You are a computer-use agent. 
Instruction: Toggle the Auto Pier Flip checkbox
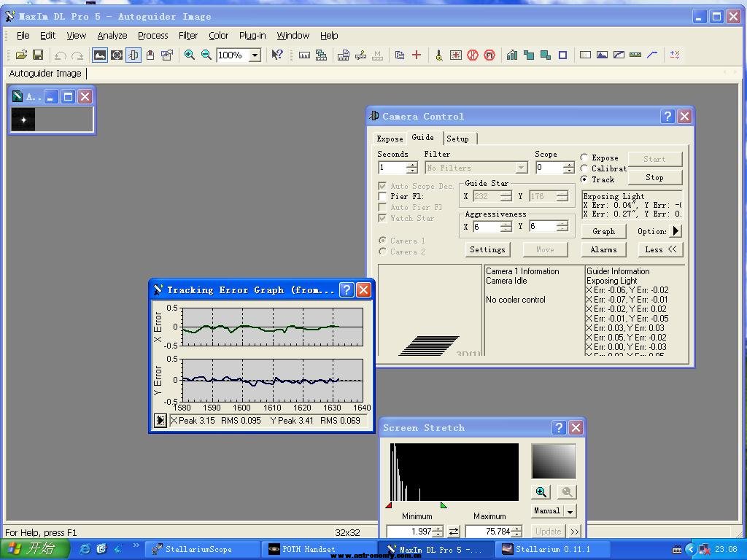[x=382, y=207]
